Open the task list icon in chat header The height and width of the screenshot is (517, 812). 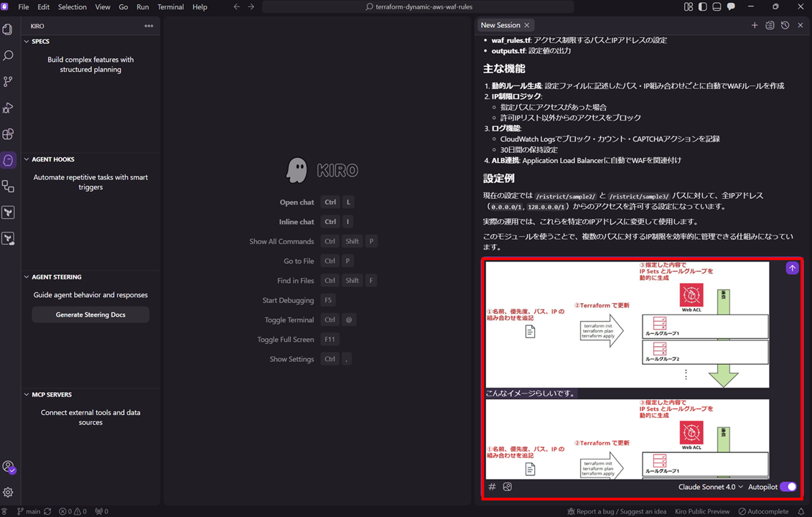(770, 25)
